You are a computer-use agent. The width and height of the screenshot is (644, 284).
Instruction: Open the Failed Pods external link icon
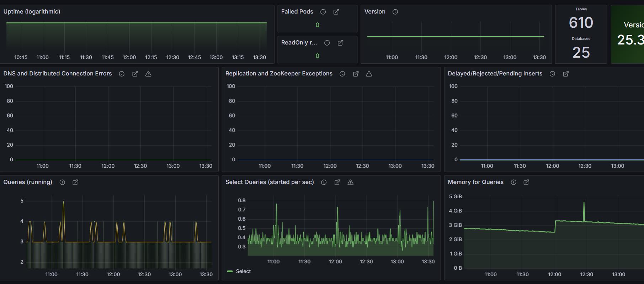click(x=336, y=12)
